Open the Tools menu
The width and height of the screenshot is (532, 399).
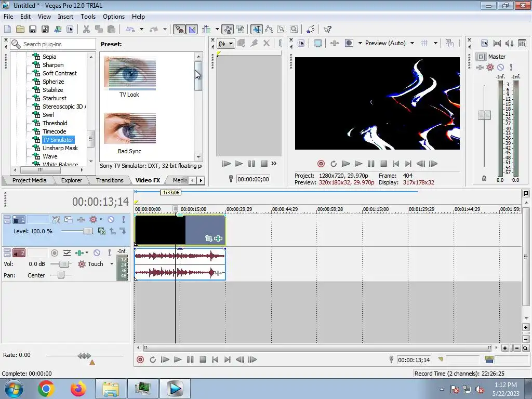tap(88, 16)
